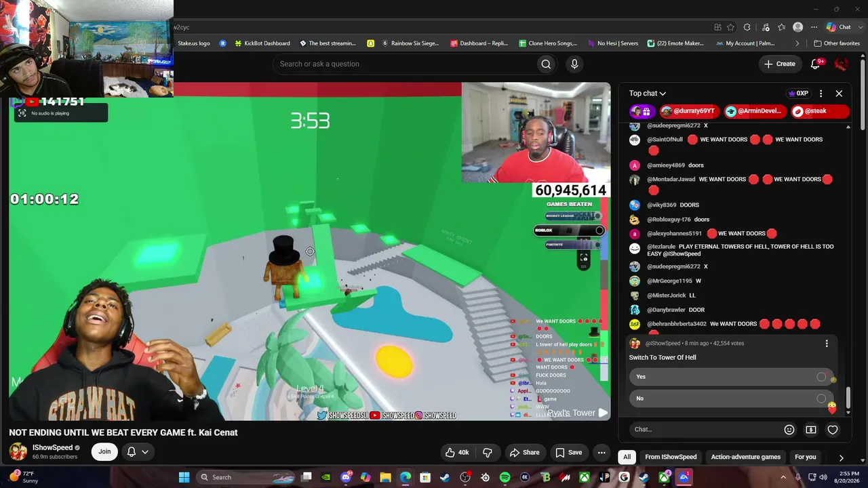Open Super Chat purchase icon
868x488 pixels.
(811, 429)
